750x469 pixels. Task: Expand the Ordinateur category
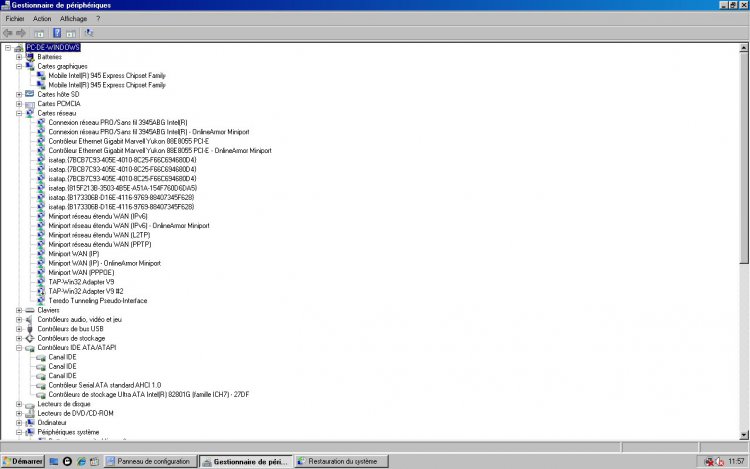[x=19, y=423]
